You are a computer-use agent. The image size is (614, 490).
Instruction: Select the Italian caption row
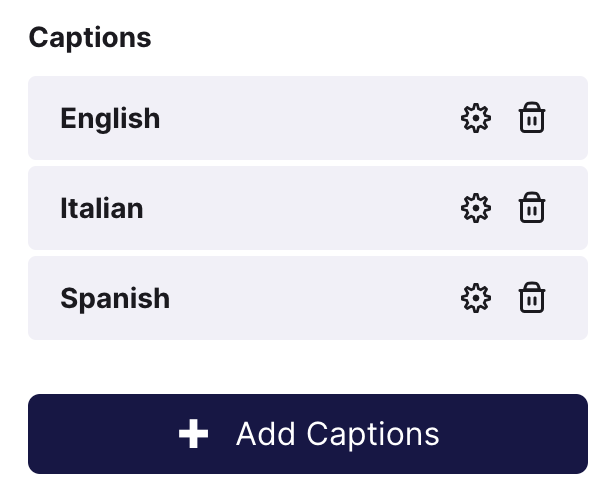click(x=308, y=208)
